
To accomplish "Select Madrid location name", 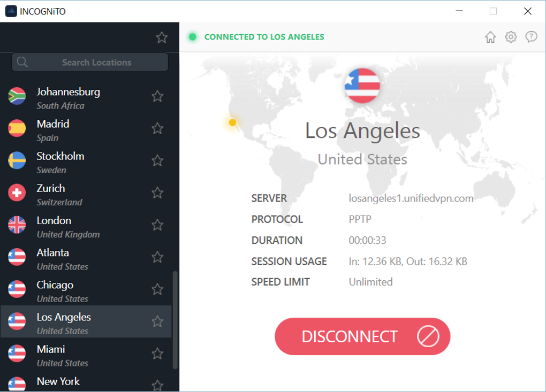I will point(53,124).
